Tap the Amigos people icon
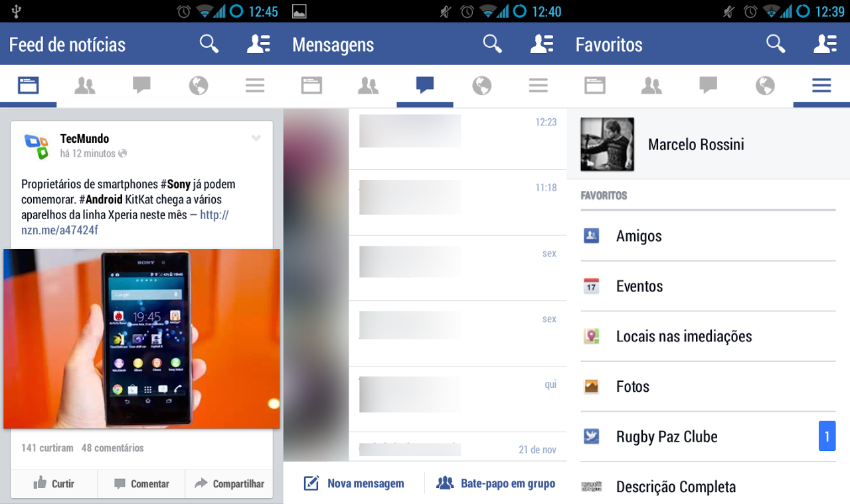850x504 pixels. tap(591, 236)
